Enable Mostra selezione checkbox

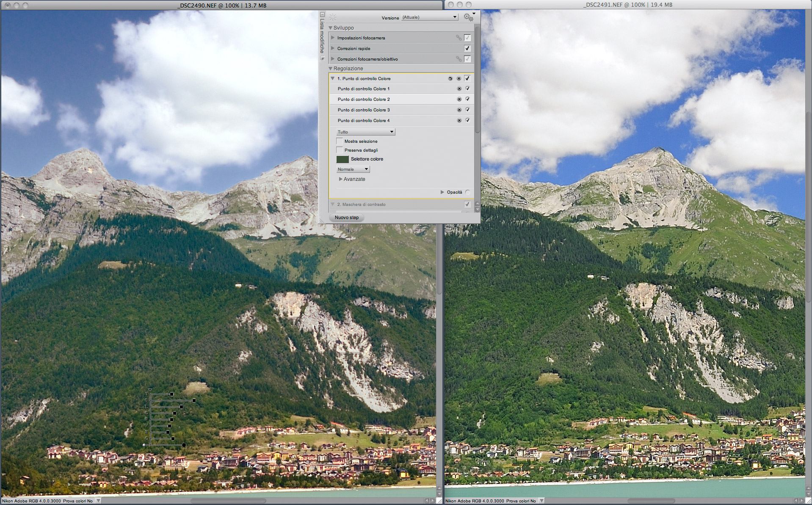340,141
